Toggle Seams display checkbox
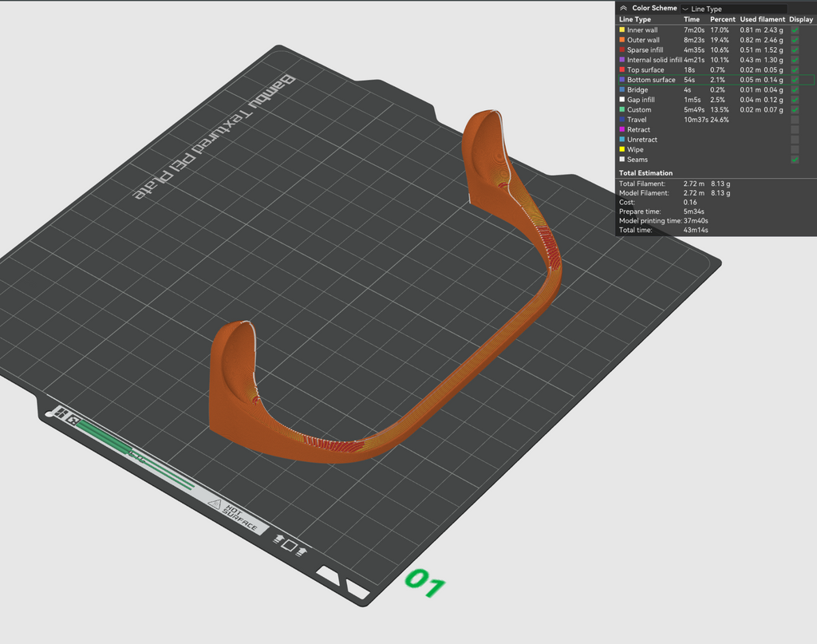 point(795,160)
